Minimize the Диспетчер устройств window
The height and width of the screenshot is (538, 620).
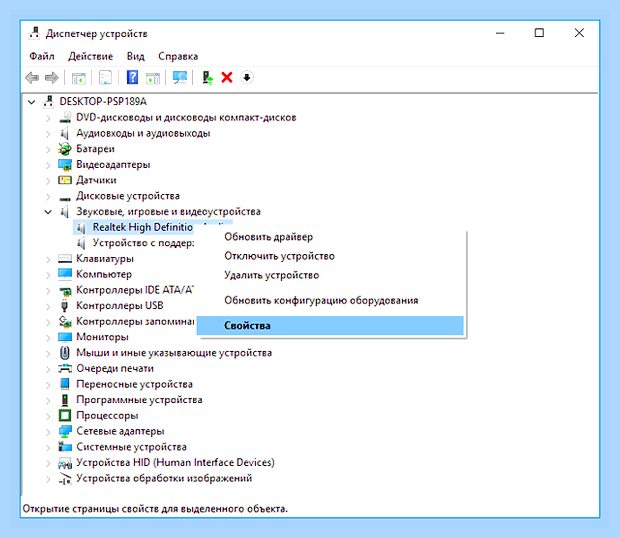coord(500,33)
